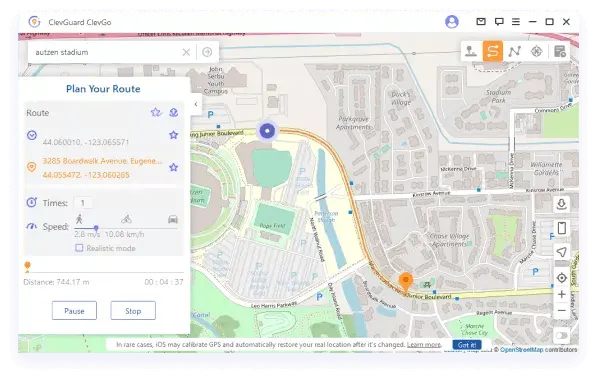Open the phone device icon
The image size is (597, 379).
[x=562, y=228]
